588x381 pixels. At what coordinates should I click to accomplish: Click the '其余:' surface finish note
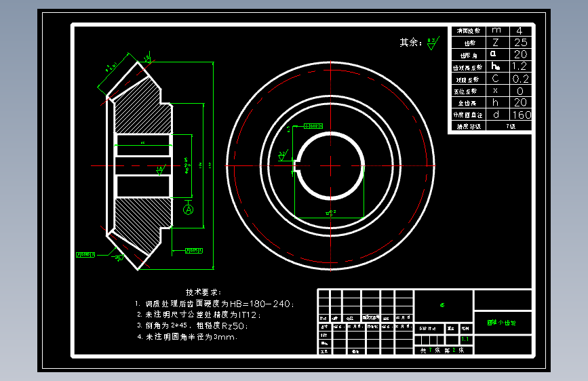tap(411, 43)
